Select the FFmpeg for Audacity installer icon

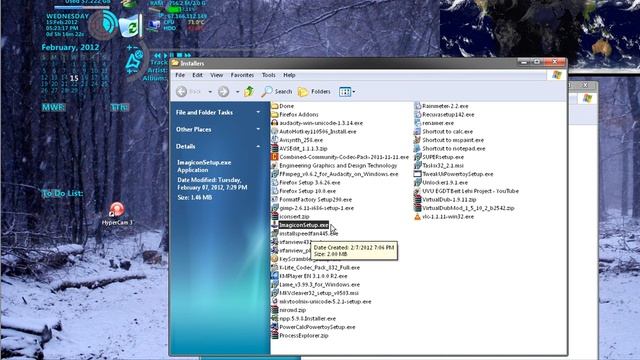click(275, 174)
